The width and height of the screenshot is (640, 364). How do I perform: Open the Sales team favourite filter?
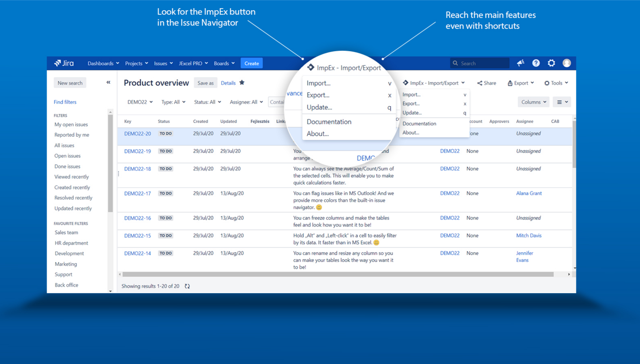tap(66, 233)
